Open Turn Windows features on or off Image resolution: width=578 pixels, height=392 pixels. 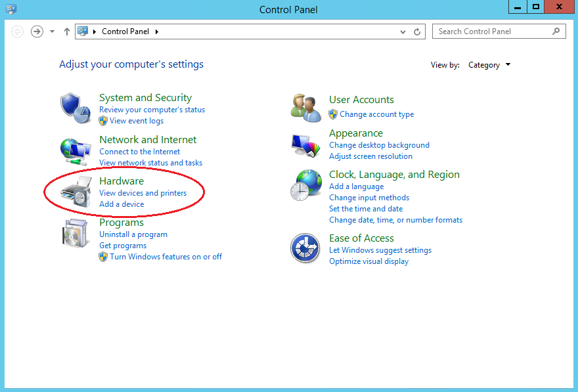(x=166, y=256)
